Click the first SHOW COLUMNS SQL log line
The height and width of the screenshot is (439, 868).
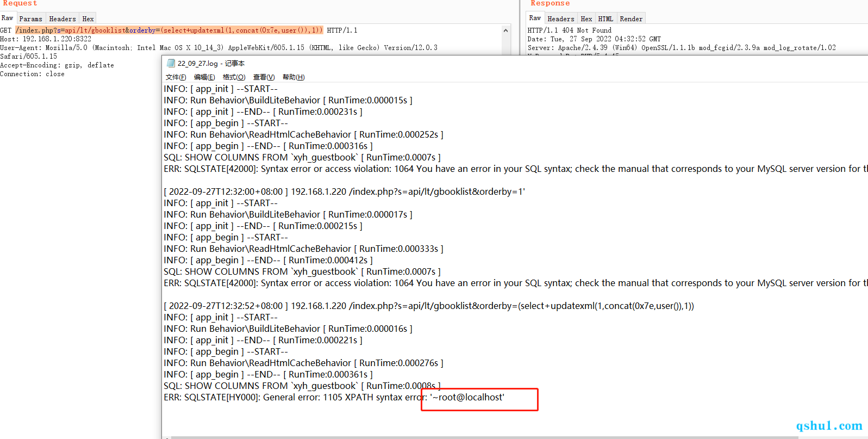(302, 157)
